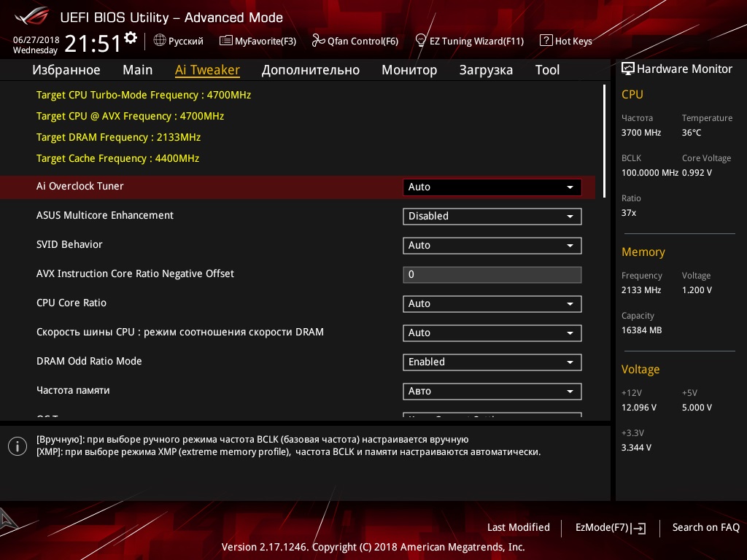The height and width of the screenshot is (560, 747).
Task: Show the Hot Keys list
Action: (x=566, y=41)
